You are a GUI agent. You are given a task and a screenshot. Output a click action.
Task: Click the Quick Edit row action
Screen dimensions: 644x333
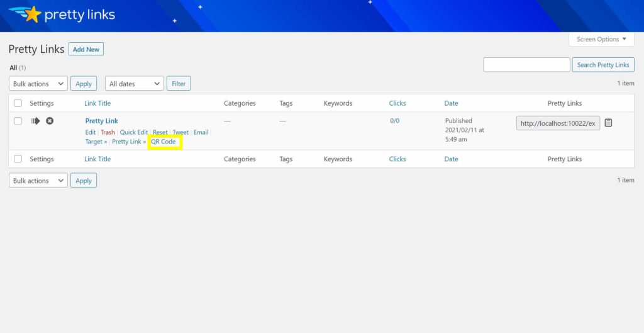[x=134, y=132]
